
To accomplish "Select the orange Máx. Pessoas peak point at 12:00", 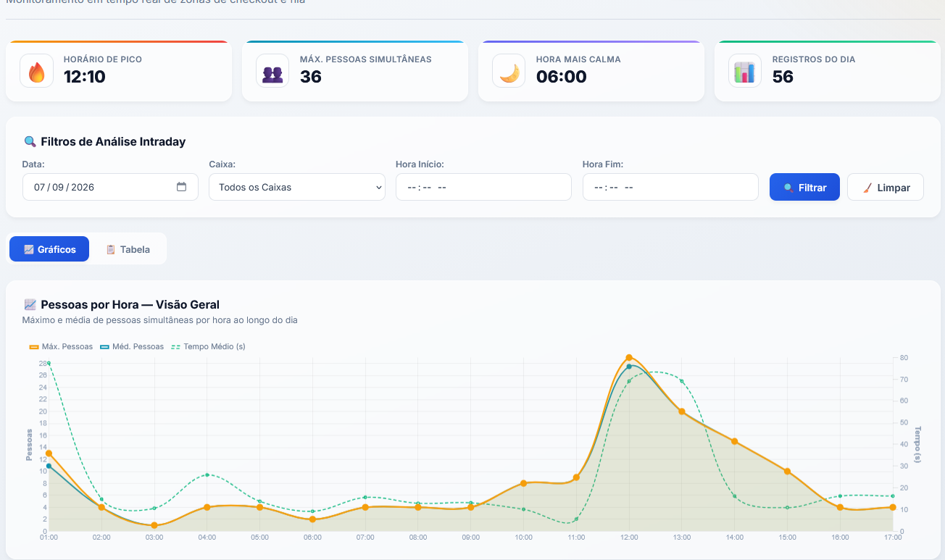I will (x=629, y=357).
